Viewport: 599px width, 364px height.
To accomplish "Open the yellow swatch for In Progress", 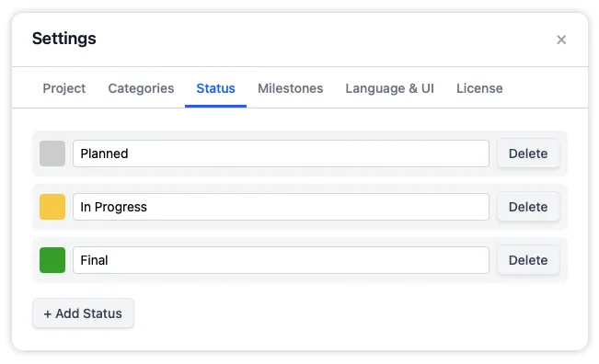I will click(x=52, y=207).
